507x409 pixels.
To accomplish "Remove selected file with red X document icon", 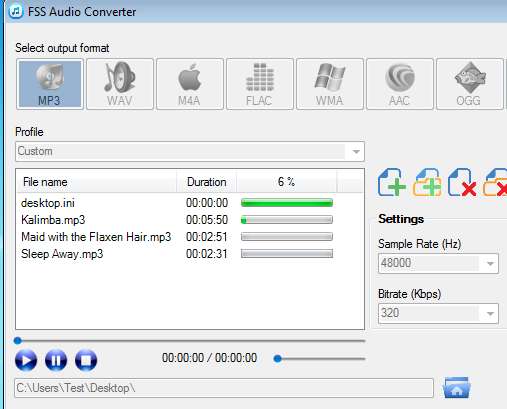I will [x=462, y=182].
